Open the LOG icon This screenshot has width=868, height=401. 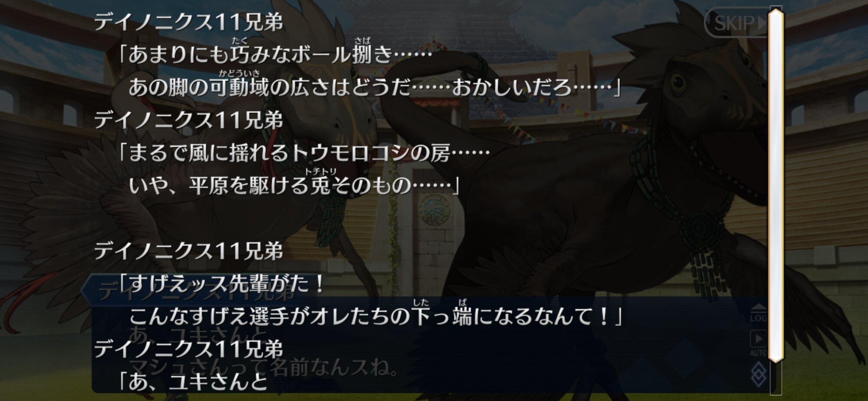758,313
